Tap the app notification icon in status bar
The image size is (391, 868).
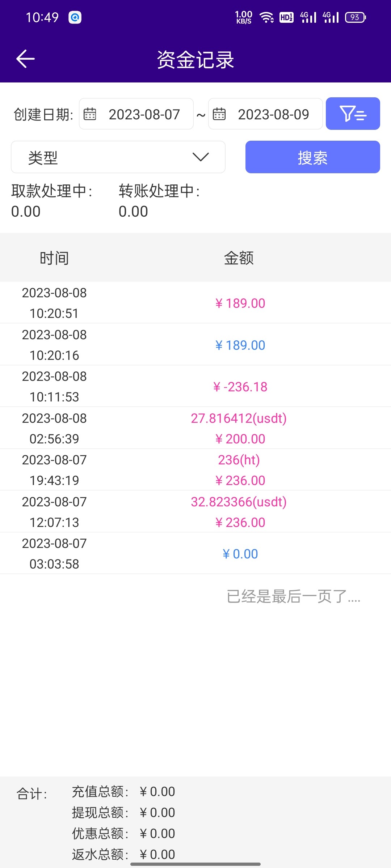[x=75, y=17]
